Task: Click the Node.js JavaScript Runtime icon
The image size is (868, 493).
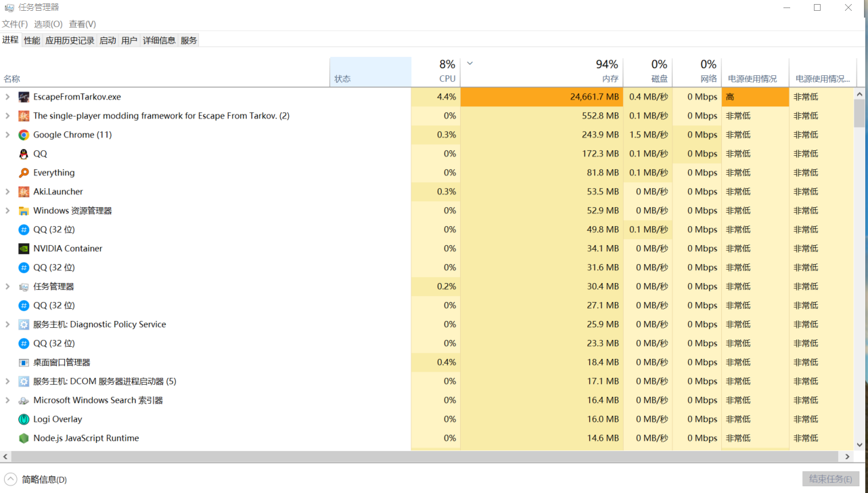Action: tap(24, 438)
